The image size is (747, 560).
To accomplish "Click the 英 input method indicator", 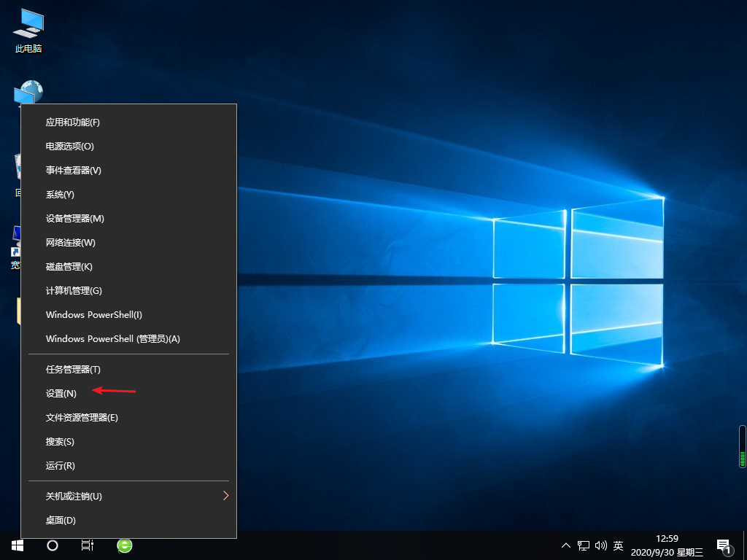I will [x=617, y=545].
